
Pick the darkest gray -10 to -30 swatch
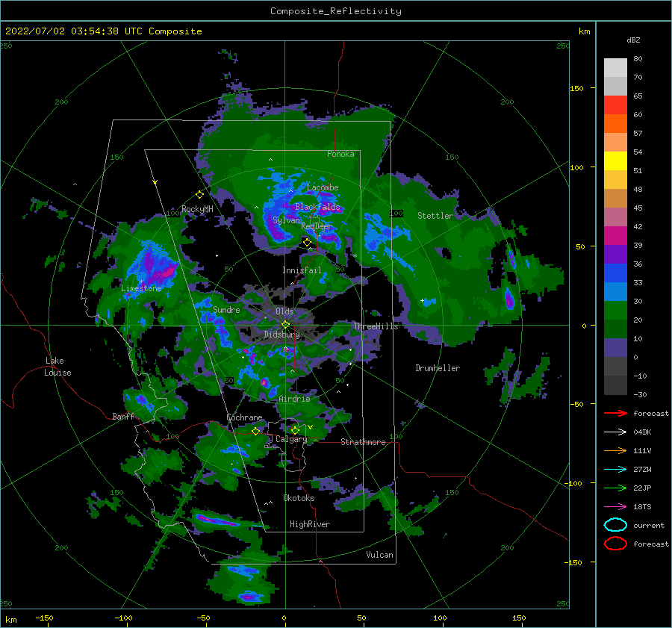[615, 385]
